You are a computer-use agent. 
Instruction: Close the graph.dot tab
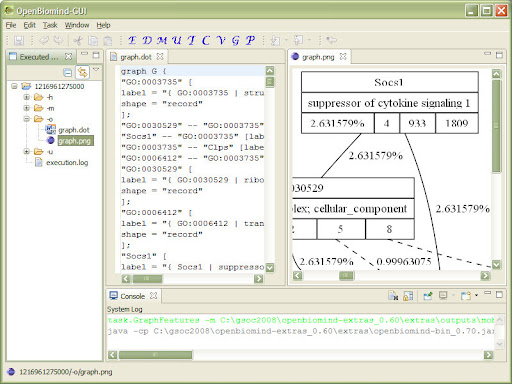[160, 57]
